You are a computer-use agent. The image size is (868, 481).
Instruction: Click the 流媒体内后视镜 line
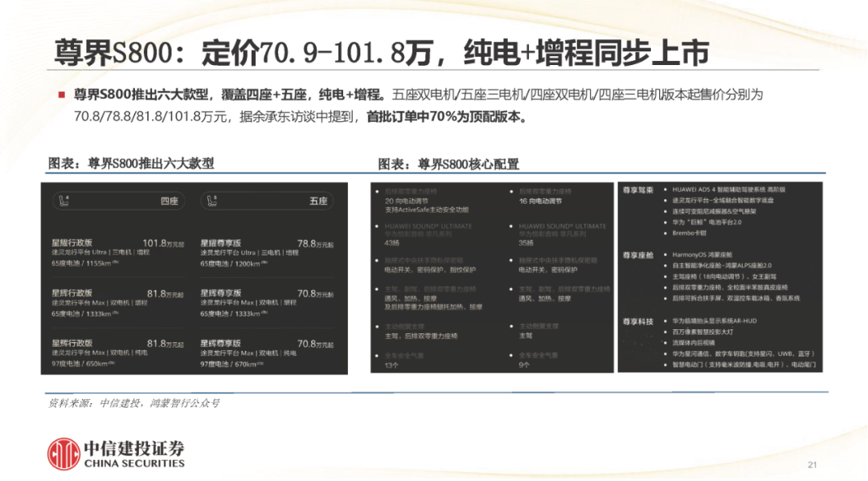tap(694, 343)
